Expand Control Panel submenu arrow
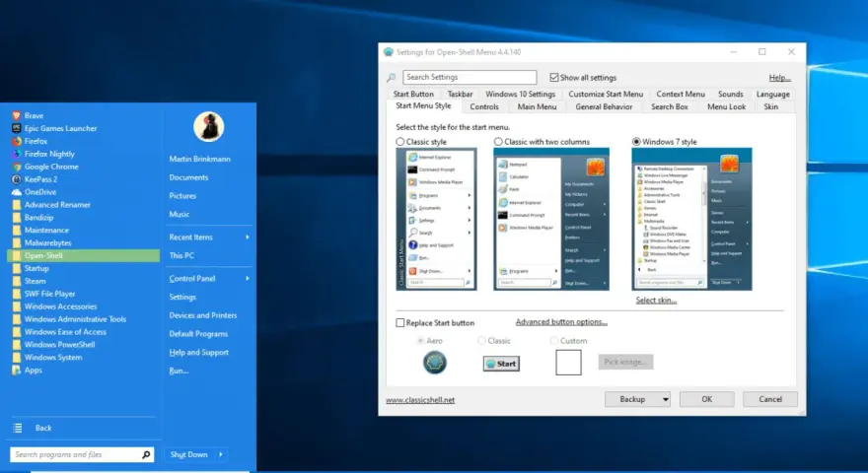This screenshot has width=868, height=473. pos(248,278)
